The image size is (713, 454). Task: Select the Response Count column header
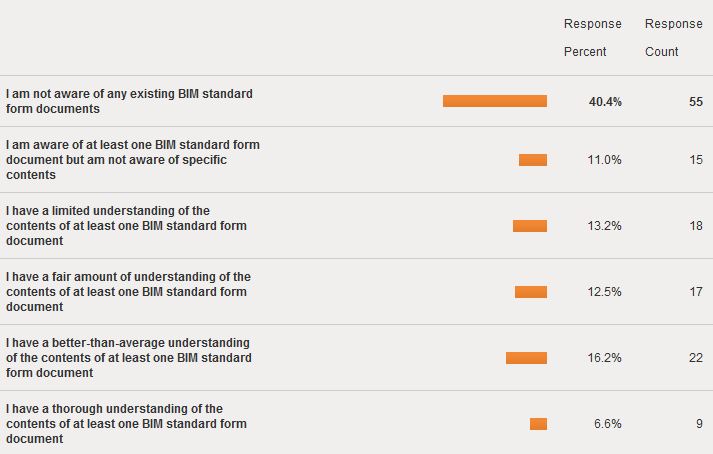(673, 37)
